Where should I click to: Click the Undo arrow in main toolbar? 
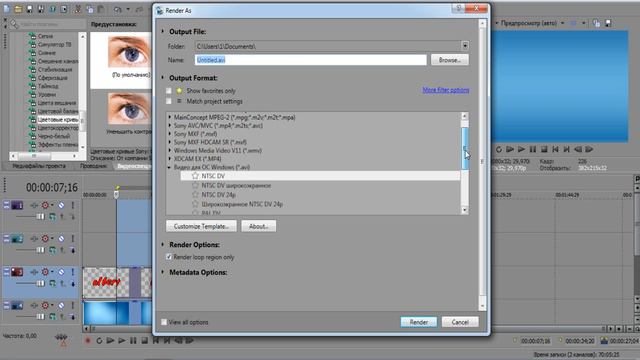(x=118, y=9)
